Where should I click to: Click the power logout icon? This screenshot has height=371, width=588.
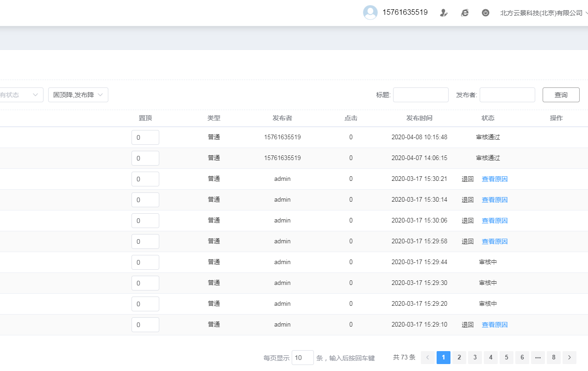coord(485,13)
